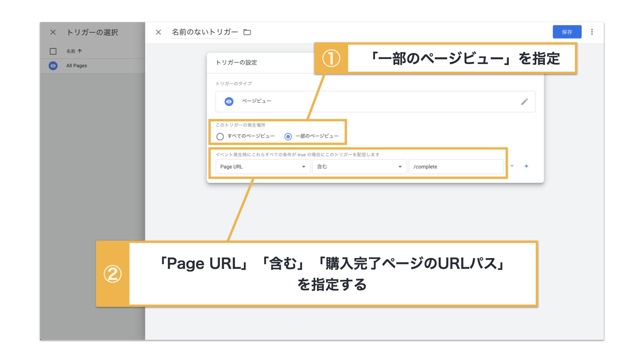This screenshot has width=644, height=362.
Task: Close the トリガーの選択 side panel
Action: coord(53,32)
